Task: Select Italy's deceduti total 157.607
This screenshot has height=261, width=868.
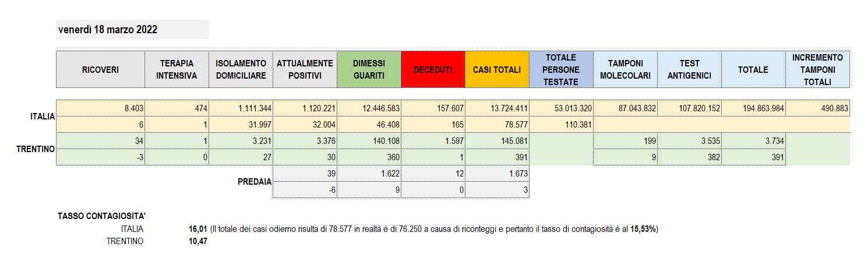Action: click(x=433, y=108)
